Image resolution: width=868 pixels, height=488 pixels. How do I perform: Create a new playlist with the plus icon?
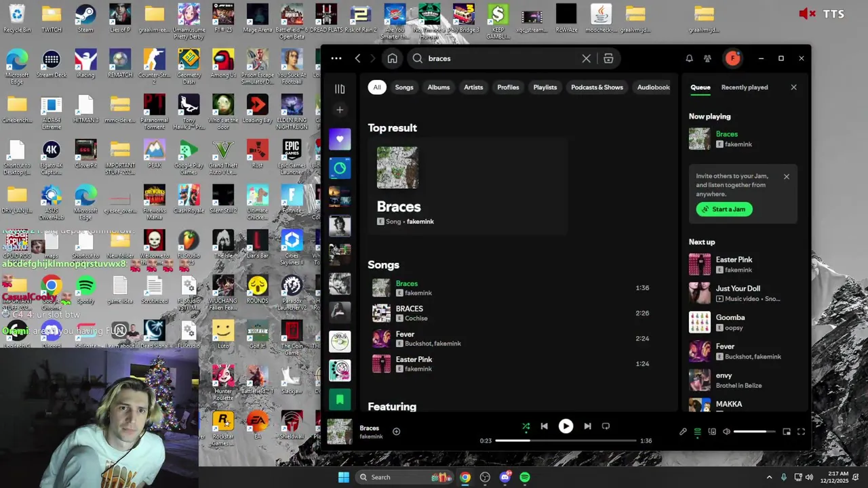[340, 110]
